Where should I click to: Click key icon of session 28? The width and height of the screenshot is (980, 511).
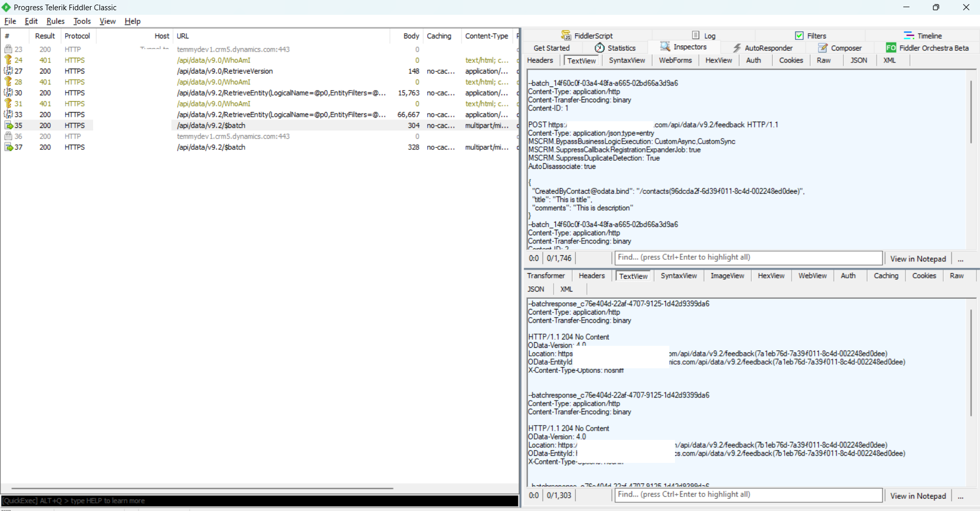tap(8, 82)
